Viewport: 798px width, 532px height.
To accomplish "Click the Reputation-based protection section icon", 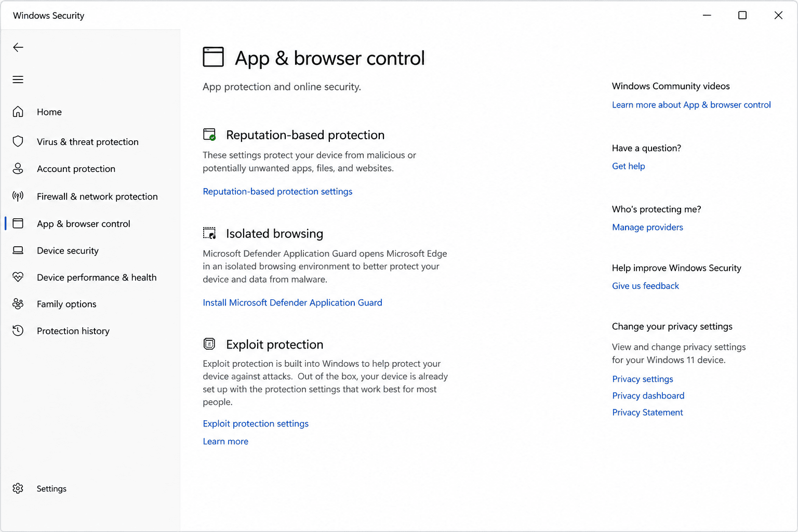I will point(209,135).
